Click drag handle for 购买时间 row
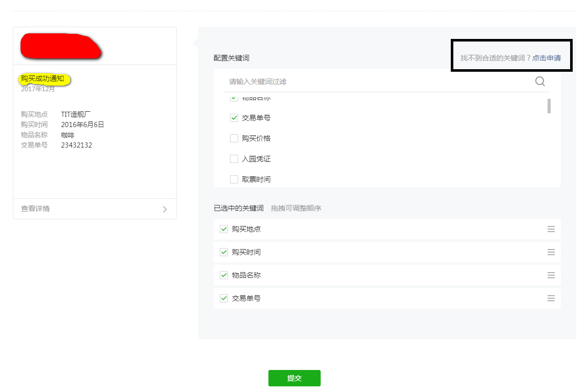Viewport: 586px width, 392px height. 551,252
